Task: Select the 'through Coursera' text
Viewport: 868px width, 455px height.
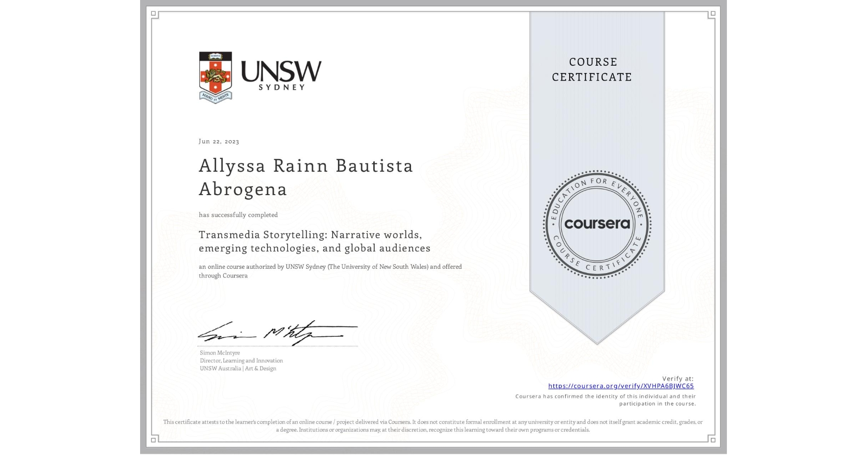Action: (x=223, y=276)
